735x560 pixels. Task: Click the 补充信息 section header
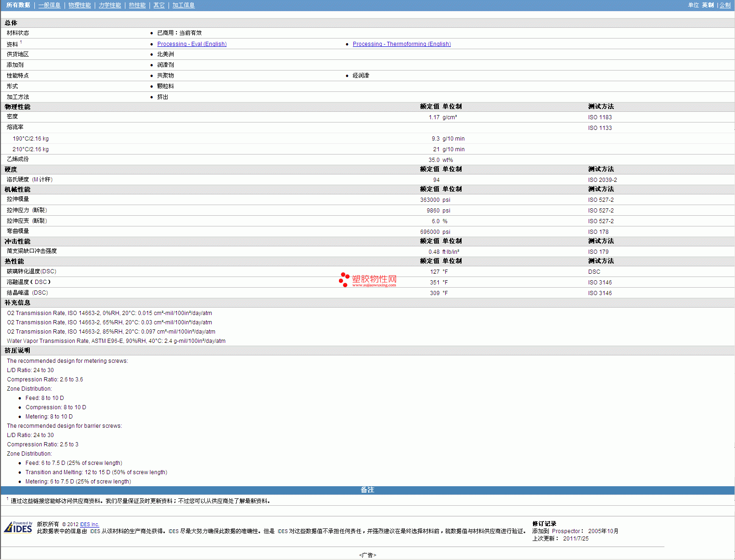tap(18, 303)
